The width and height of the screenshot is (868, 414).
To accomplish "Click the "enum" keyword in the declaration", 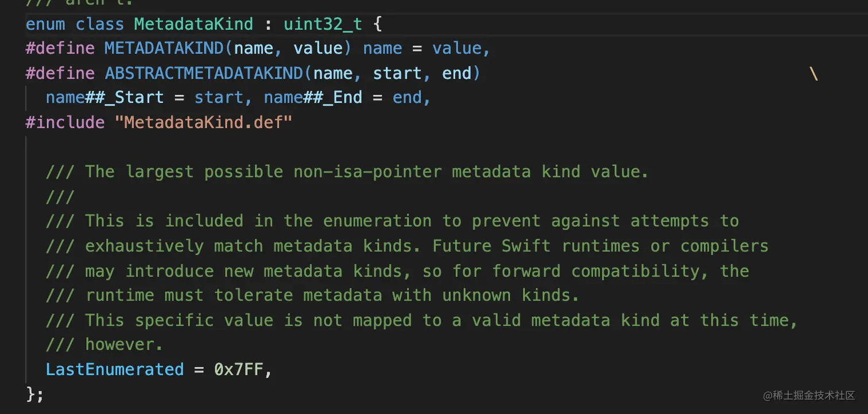I will 45,24.
